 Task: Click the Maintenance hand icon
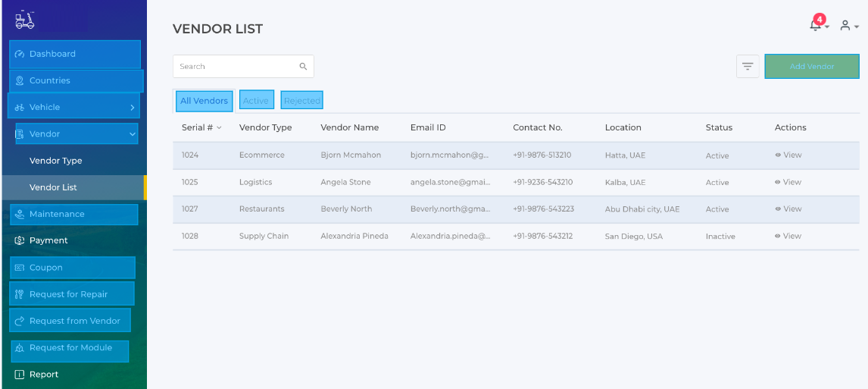tap(20, 214)
